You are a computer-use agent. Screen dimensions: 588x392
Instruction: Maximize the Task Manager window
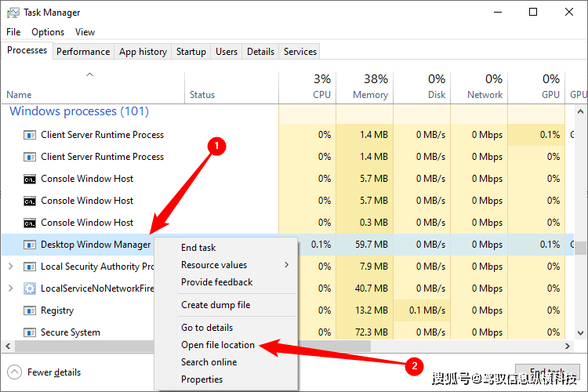pos(533,12)
